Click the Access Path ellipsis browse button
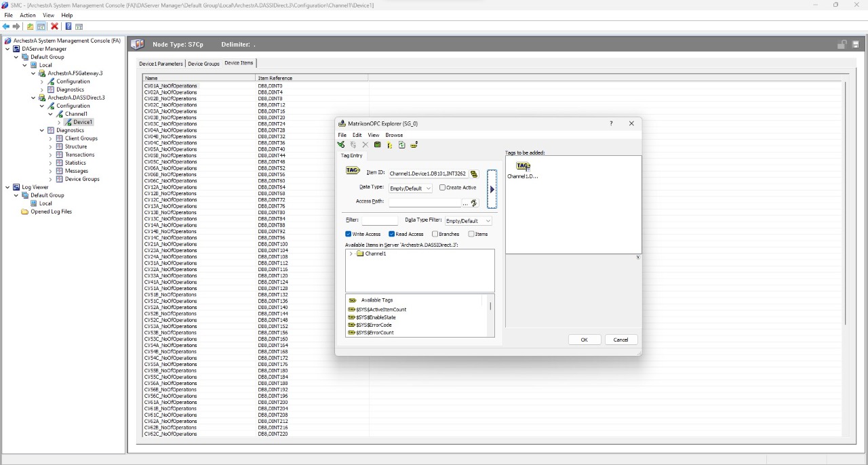This screenshot has width=868, height=465. pyautogui.click(x=465, y=203)
